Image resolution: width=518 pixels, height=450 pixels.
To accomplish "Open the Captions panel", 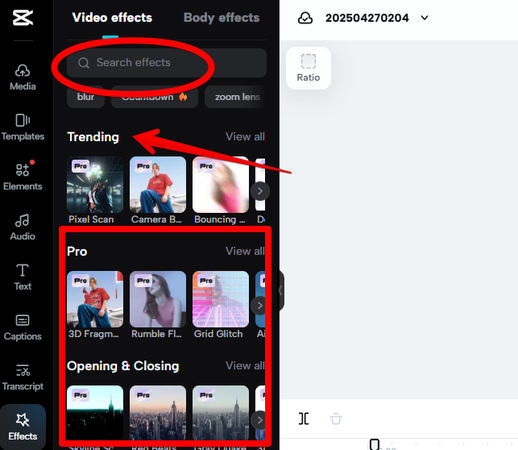I will [x=22, y=327].
